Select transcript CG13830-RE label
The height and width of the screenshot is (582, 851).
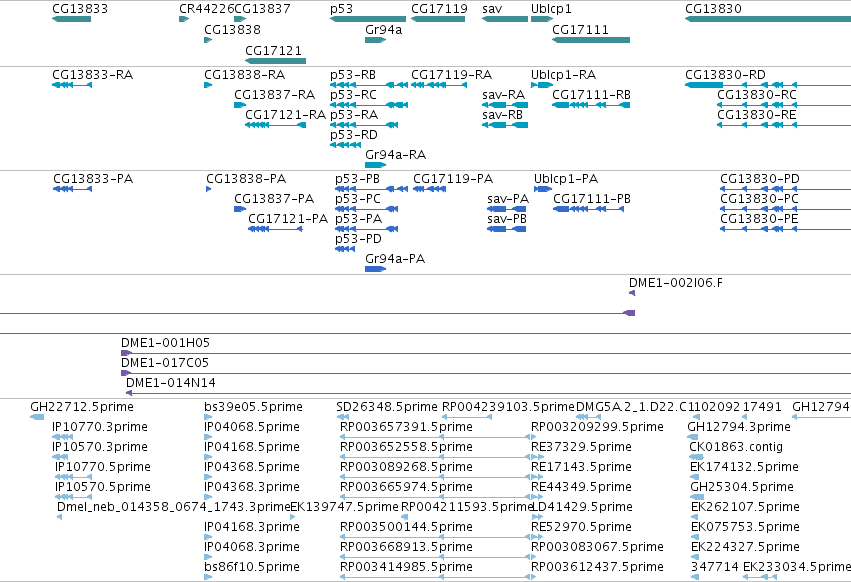(x=757, y=115)
